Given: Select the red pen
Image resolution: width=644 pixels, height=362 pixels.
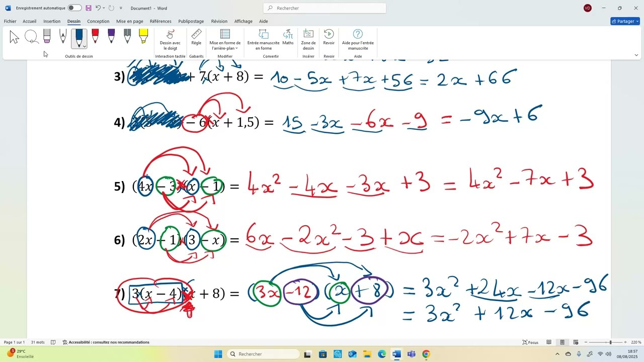Looking at the screenshot, I should click(95, 36).
